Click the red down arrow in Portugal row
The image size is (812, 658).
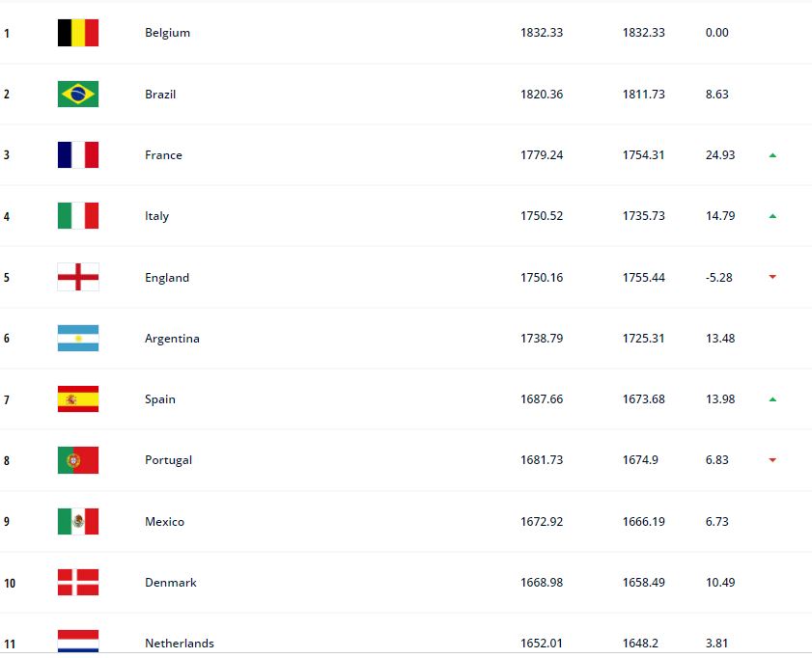click(x=772, y=460)
